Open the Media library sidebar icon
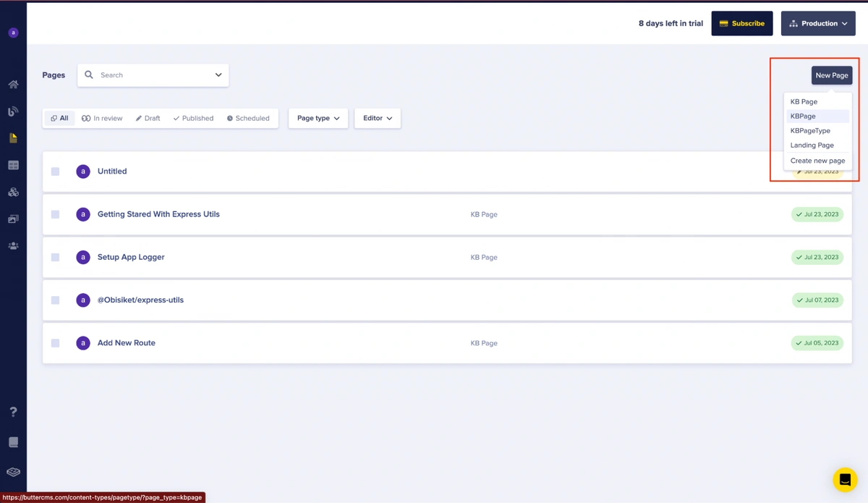The height and width of the screenshot is (503, 868). click(13, 219)
